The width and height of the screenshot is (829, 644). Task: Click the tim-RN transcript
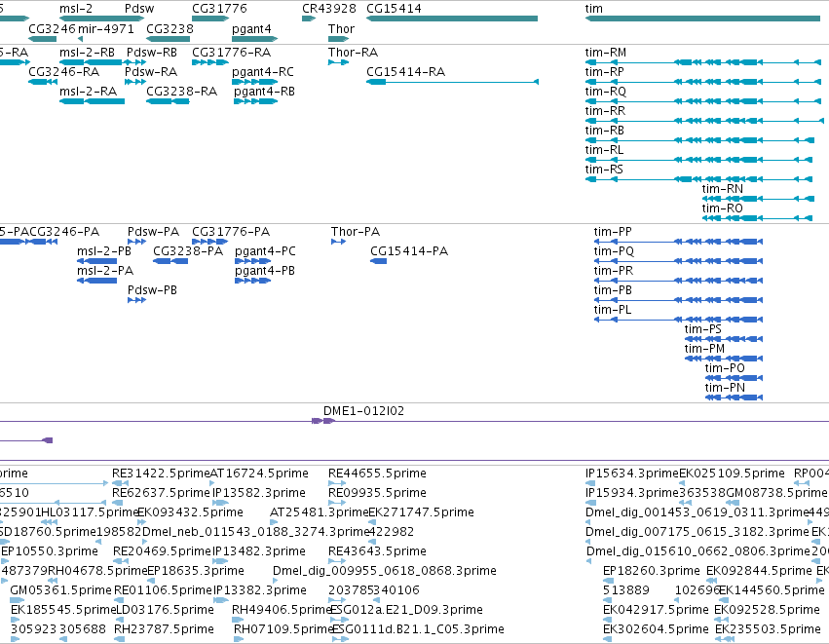click(758, 200)
